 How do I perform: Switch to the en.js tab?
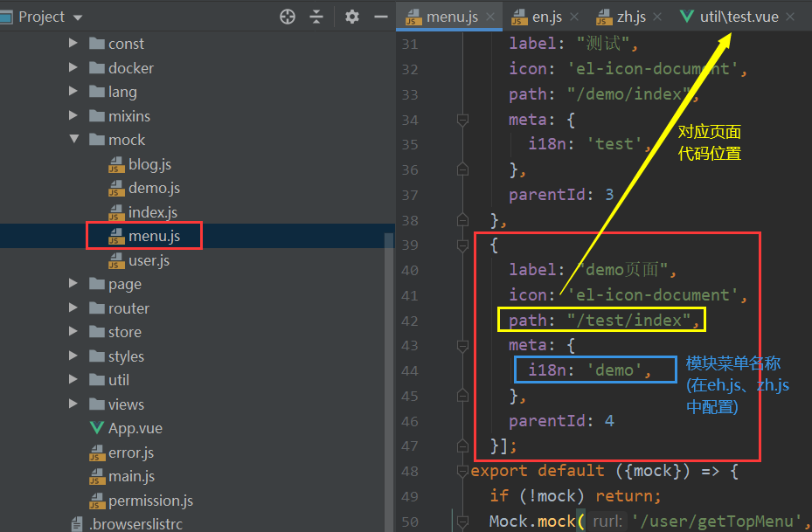[549, 15]
